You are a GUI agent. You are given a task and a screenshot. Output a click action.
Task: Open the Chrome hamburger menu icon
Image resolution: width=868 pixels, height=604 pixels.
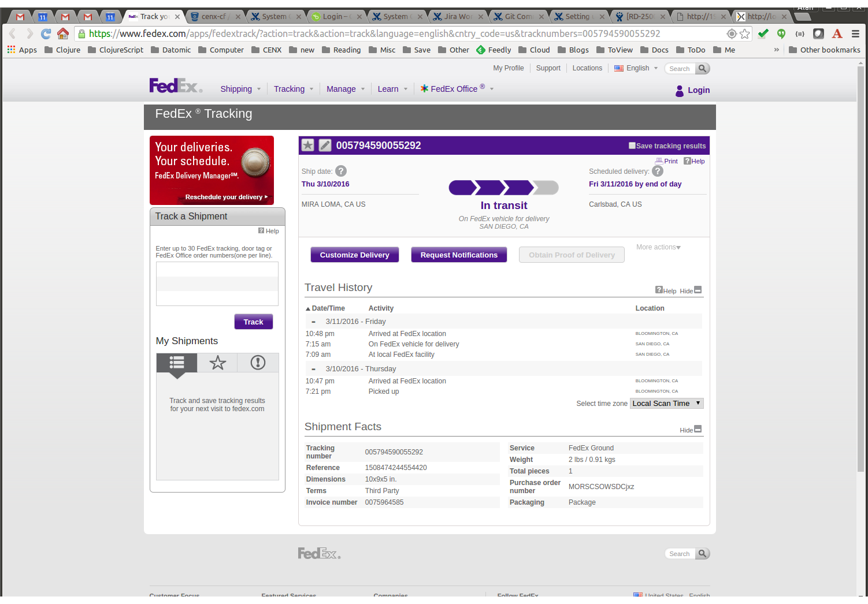856,33
